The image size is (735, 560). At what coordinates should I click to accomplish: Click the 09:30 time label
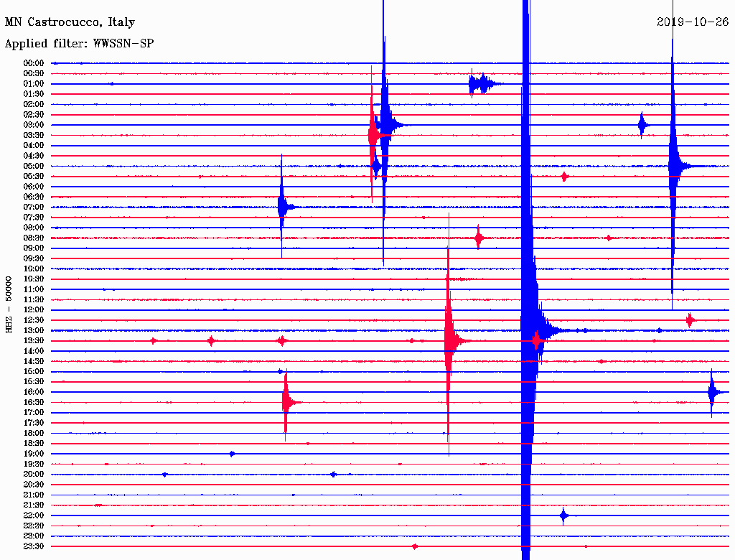[x=34, y=258]
